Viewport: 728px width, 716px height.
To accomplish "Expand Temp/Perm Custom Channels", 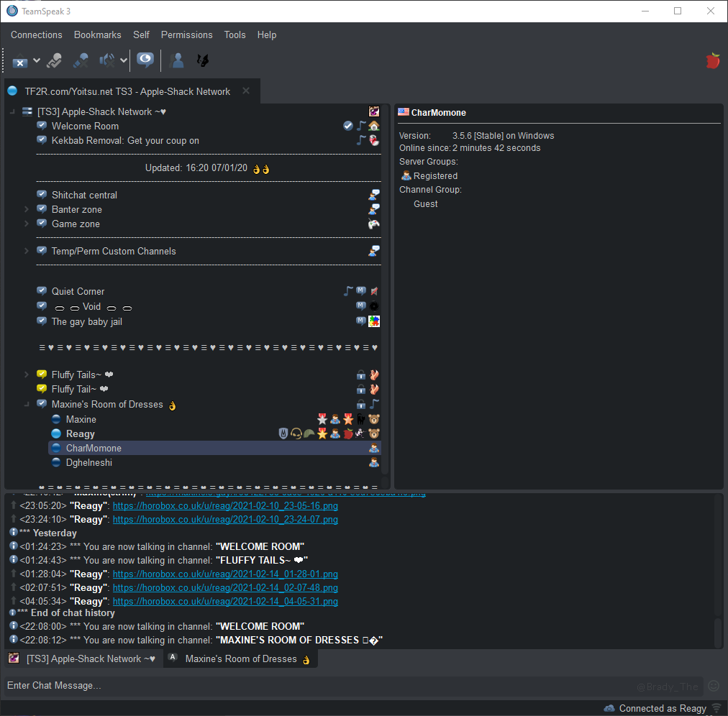I will pos(27,251).
